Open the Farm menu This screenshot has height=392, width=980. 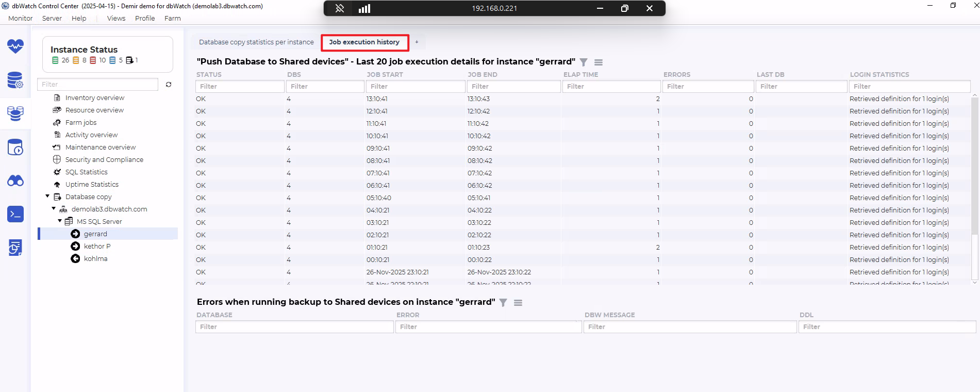point(172,18)
